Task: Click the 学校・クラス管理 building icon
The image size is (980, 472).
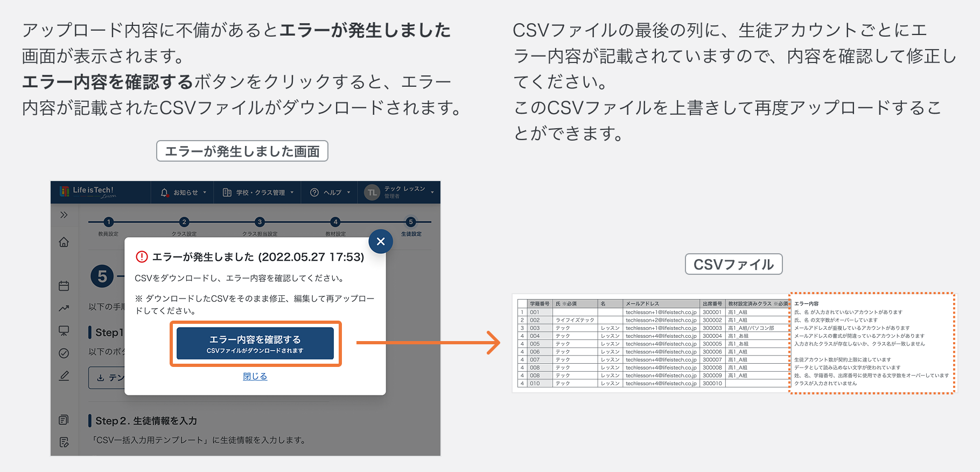Action: coord(227,192)
